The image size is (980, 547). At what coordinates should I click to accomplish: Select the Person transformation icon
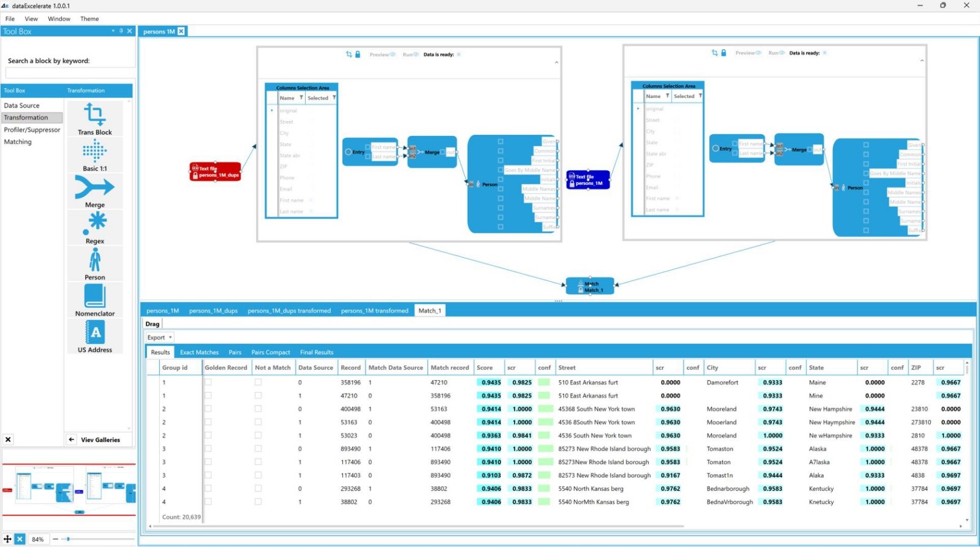click(x=94, y=260)
